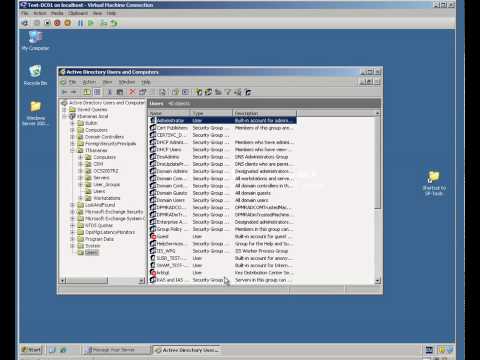Click the list scrollbar's down arrow
Viewport: 480px width, 360px height.
tap(378, 281)
